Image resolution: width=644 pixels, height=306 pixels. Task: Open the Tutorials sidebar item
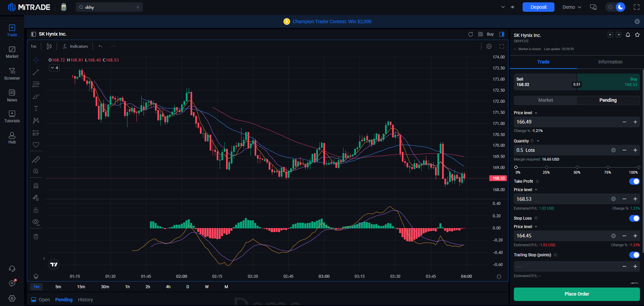pos(12,117)
